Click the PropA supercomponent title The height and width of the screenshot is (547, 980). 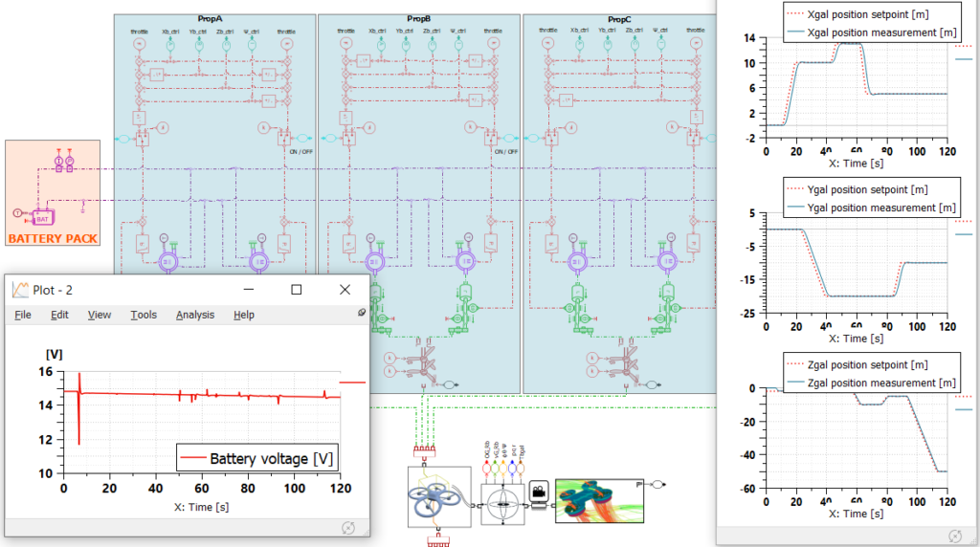coord(210,19)
